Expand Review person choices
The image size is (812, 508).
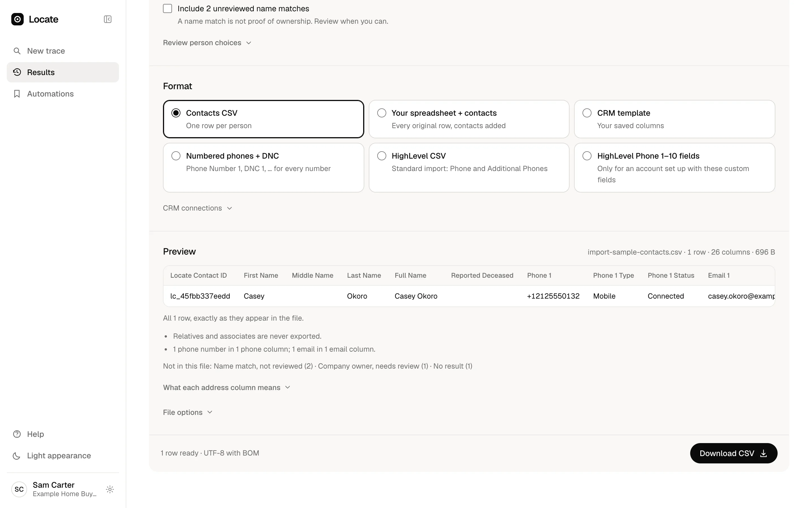pyautogui.click(x=207, y=43)
